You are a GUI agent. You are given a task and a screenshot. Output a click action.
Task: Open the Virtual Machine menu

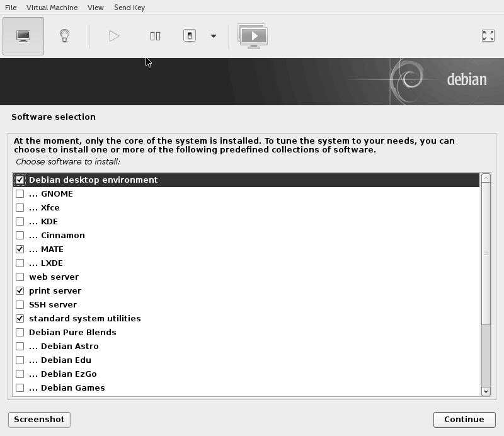(52, 8)
